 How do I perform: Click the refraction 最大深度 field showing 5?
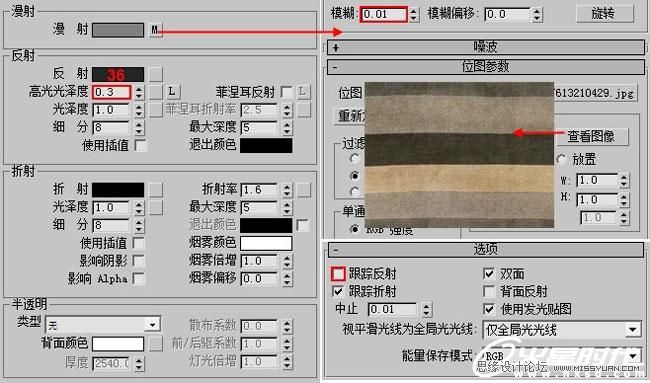[259, 207]
